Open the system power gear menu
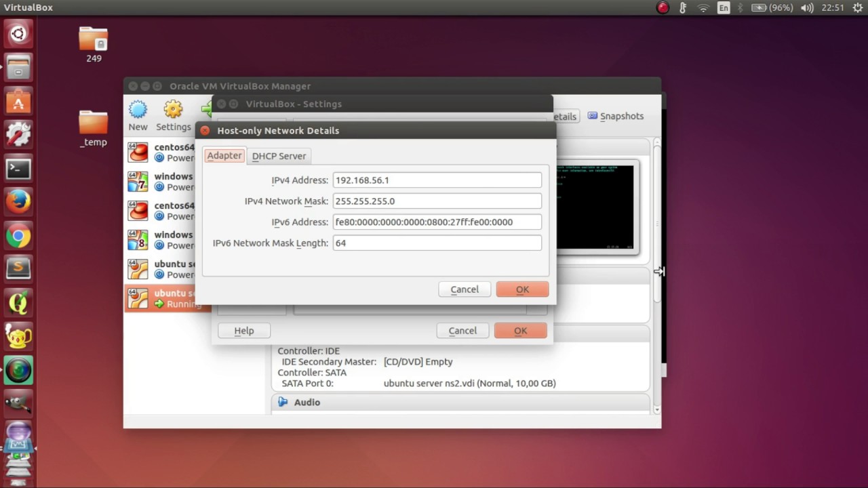 [857, 7]
